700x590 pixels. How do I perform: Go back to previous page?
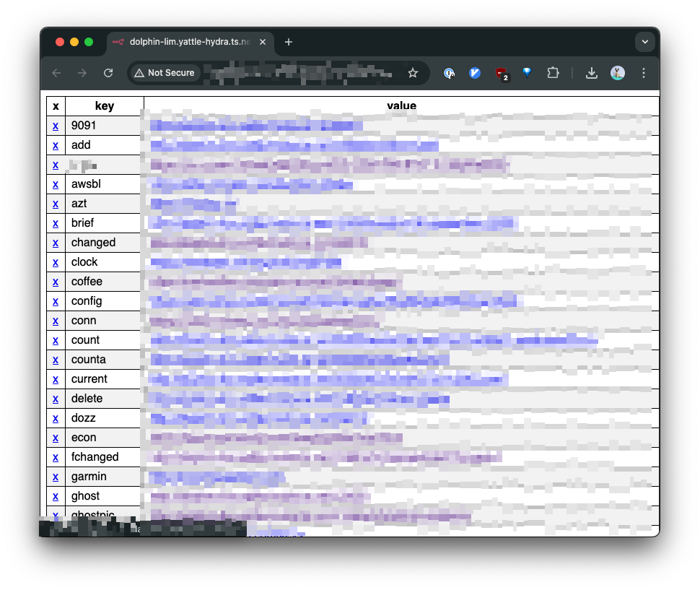(x=56, y=73)
